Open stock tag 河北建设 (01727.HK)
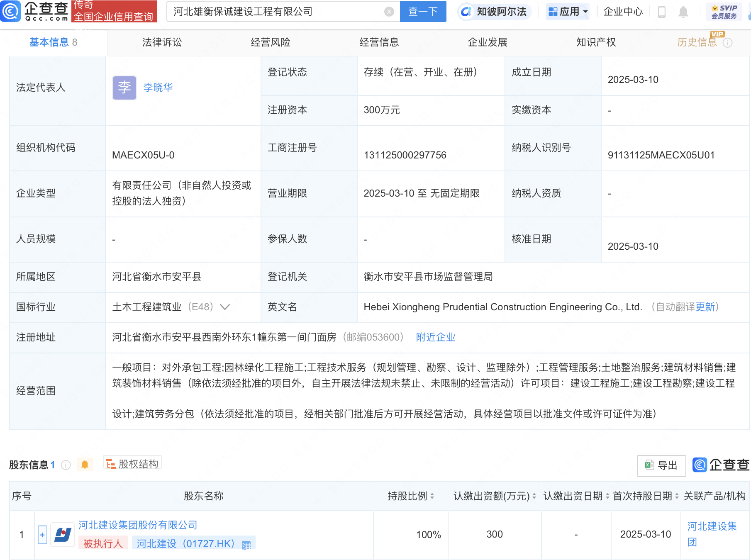751x560 pixels. pyautogui.click(x=193, y=543)
